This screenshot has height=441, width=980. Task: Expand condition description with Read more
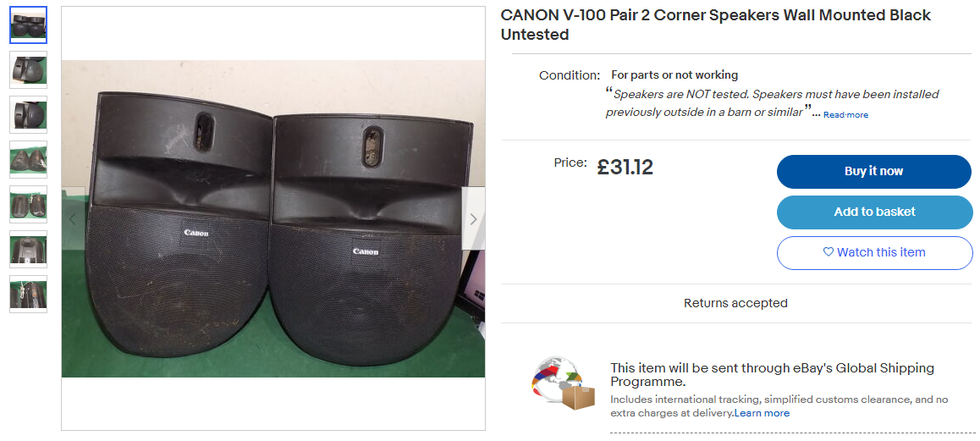[x=845, y=115]
